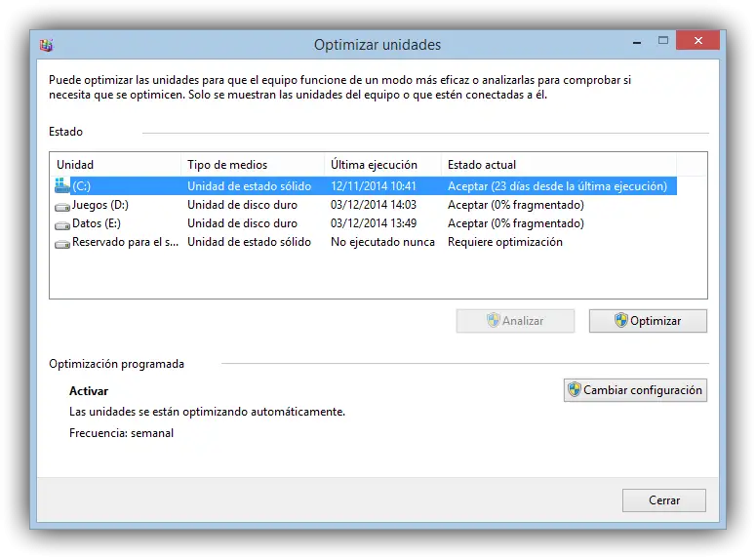Sort by Última ejecución column header
Screen dimensions: 756x559
pos(382,165)
